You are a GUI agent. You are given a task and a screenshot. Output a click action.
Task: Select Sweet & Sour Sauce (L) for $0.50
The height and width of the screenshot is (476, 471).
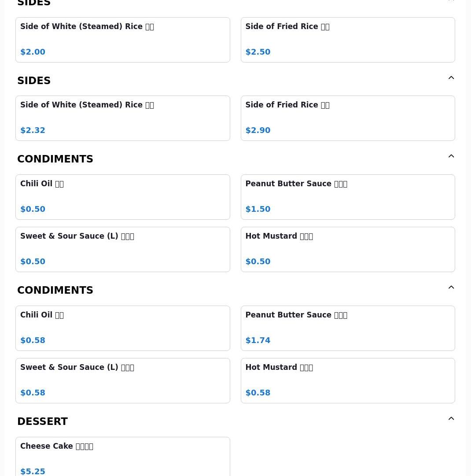click(122, 249)
